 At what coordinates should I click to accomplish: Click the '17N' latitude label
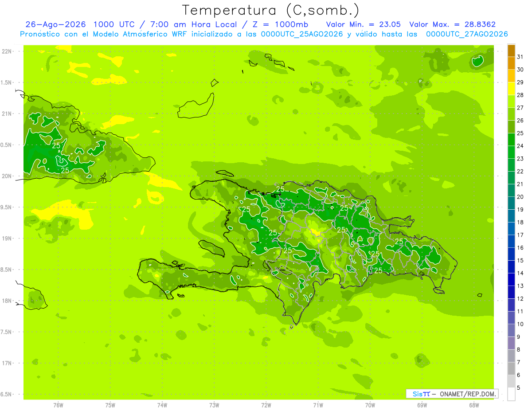tap(7, 363)
